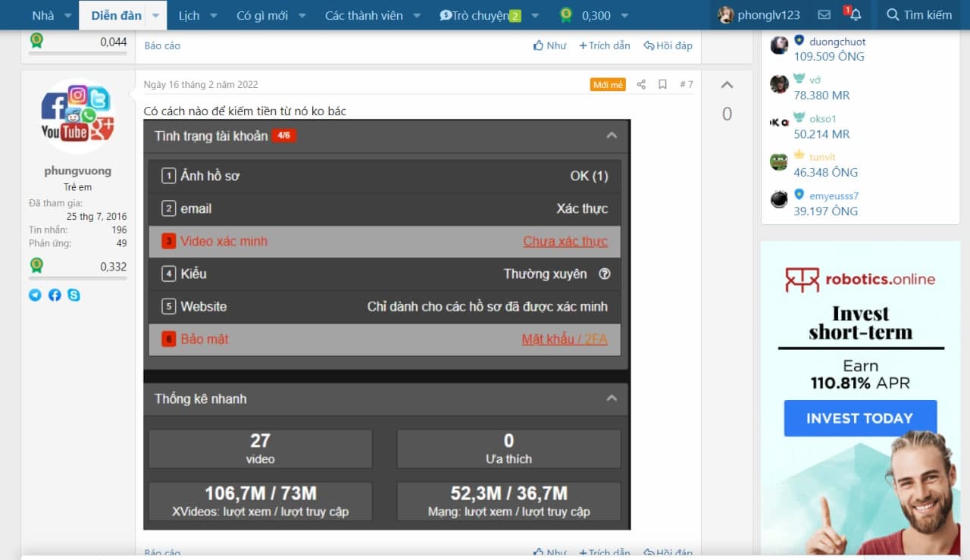970x560 pixels.
Task: Click INVEST TODAY in the ad
Action: coord(860,418)
